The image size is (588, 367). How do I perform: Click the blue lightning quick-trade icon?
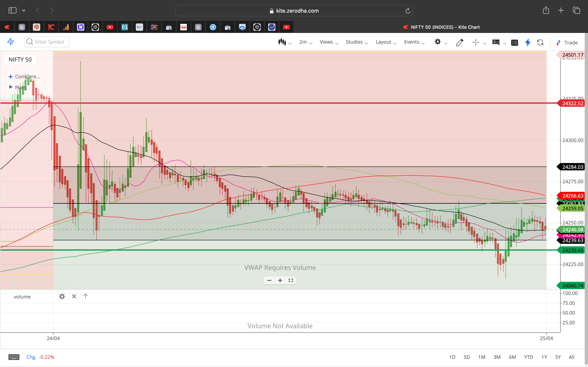pos(528,43)
